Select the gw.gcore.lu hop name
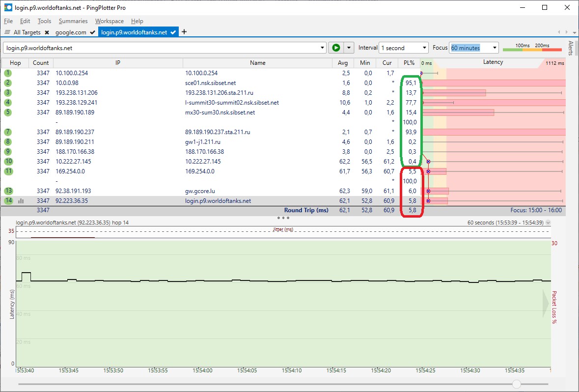 point(200,191)
